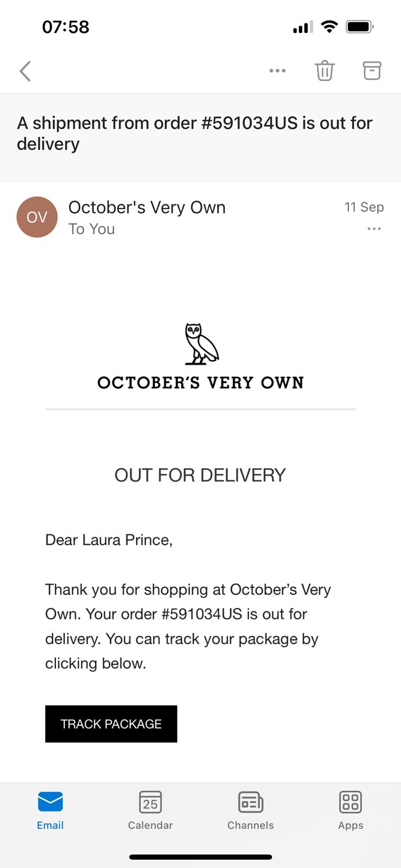Open message options dots under 11 Sep
The height and width of the screenshot is (868, 401).
374,229
